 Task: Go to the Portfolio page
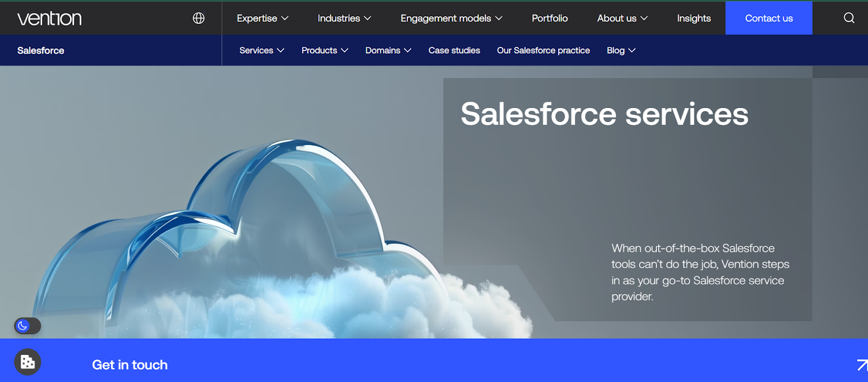[550, 18]
